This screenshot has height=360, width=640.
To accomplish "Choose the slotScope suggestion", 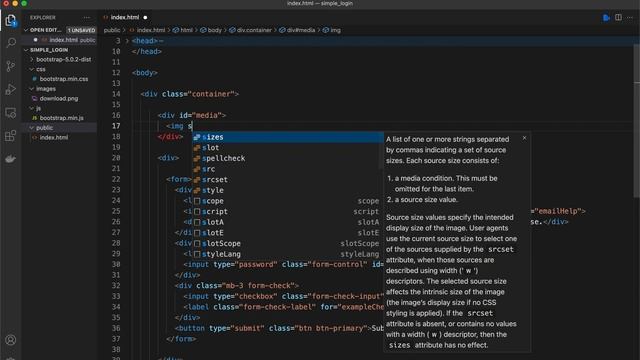I will click(288, 243).
